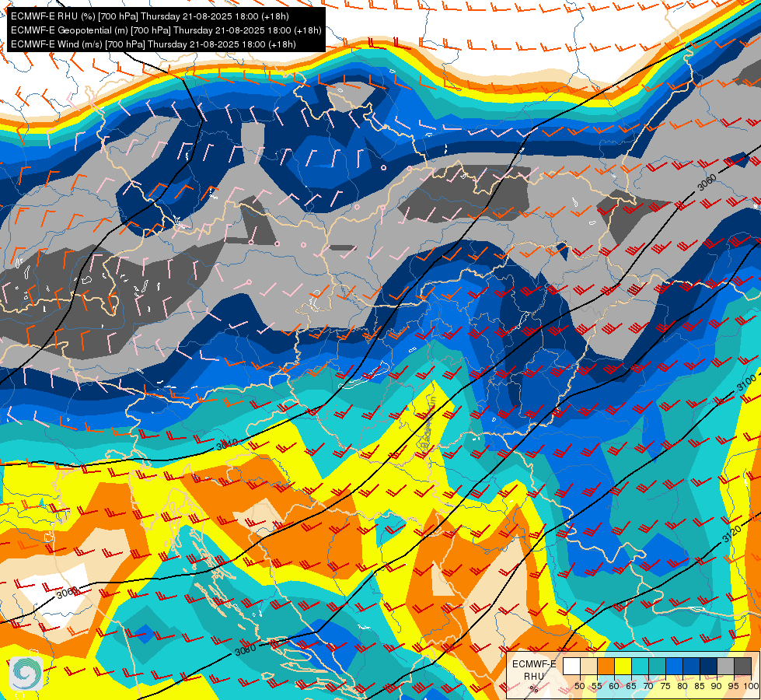Click the legend tick label 100
This screenshot has width=761, height=700.
[x=751, y=686]
